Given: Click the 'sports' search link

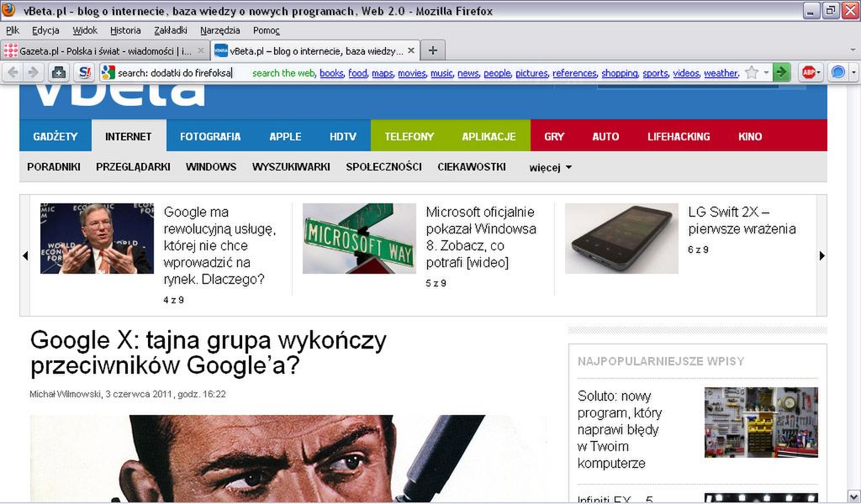Looking at the screenshot, I should pyautogui.click(x=655, y=73).
